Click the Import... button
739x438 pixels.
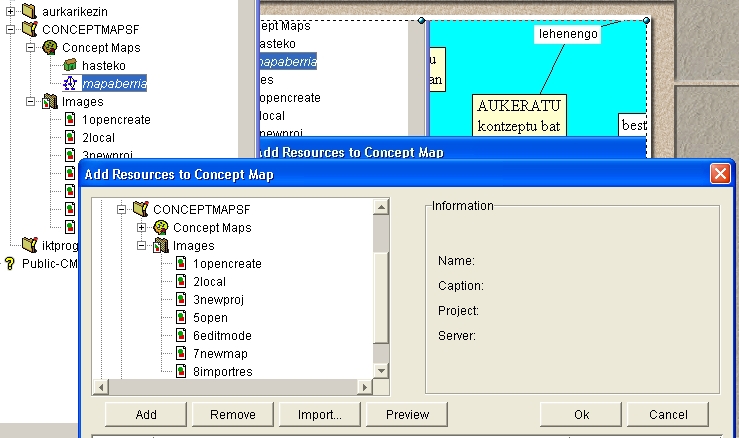tap(319, 414)
